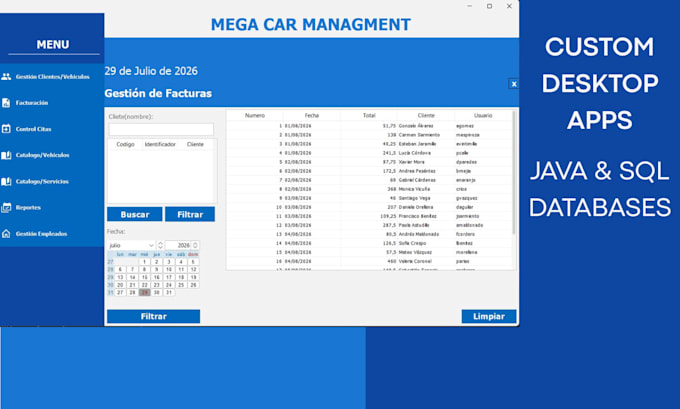Select the invoice row for Gonzalo Álvarez
Screen dimensions: 680x409
click(369, 126)
